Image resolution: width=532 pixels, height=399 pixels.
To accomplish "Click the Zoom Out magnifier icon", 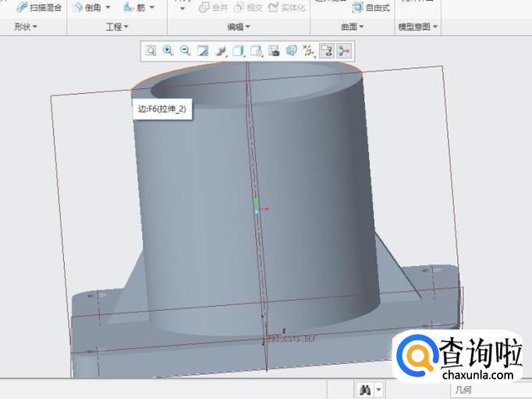I will click(185, 51).
